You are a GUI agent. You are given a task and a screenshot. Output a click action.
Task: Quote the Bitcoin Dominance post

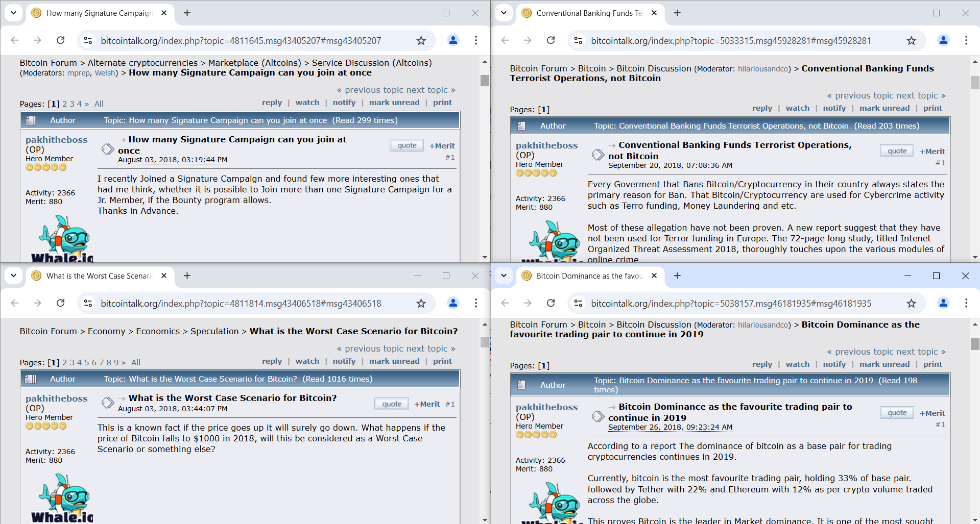pyautogui.click(x=897, y=413)
